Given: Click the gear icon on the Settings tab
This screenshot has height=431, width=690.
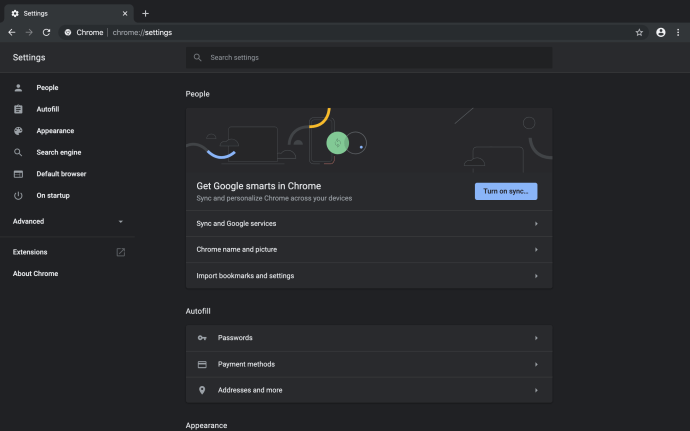Looking at the screenshot, I should pos(15,14).
